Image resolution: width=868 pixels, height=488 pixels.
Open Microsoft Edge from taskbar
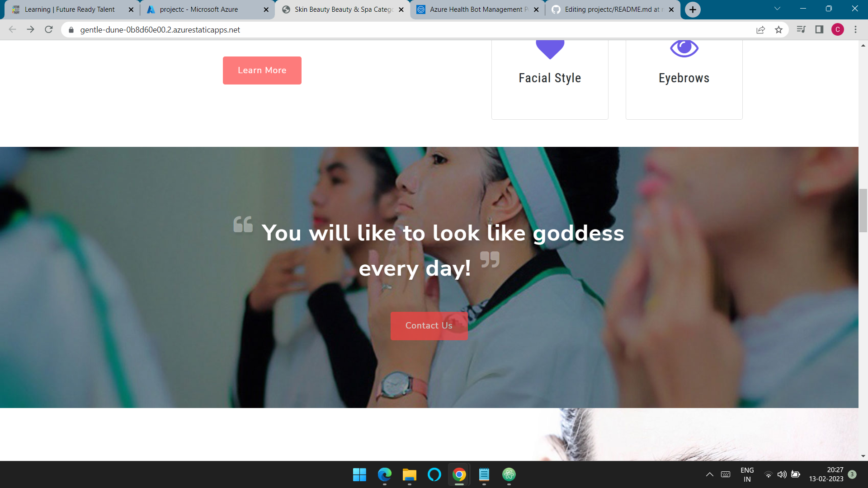(385, 474)
